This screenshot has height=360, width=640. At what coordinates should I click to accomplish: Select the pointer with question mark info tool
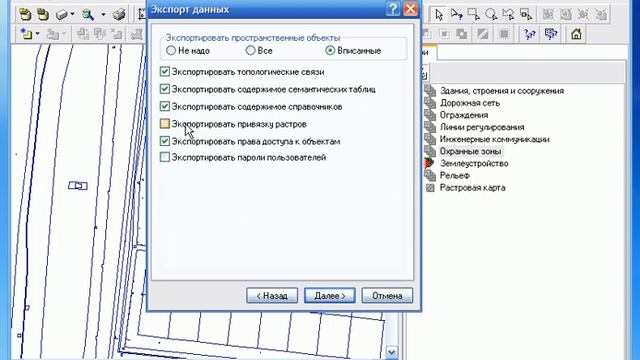click(456, 15)
